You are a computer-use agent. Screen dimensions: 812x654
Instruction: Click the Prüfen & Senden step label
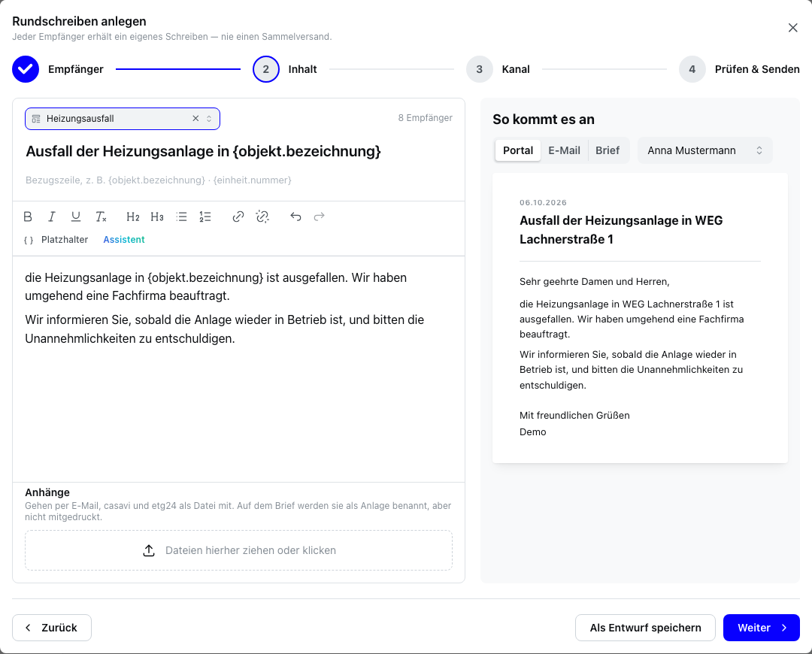tap(757, 69)
